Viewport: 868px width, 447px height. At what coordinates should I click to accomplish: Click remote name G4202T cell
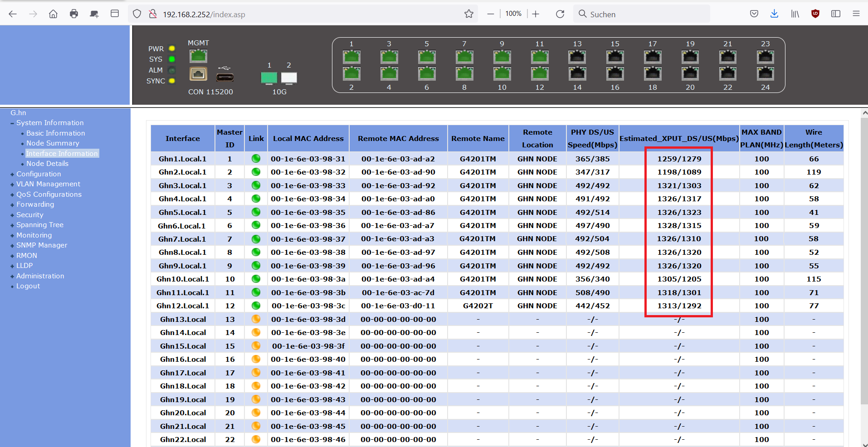(x=478, y=306)
